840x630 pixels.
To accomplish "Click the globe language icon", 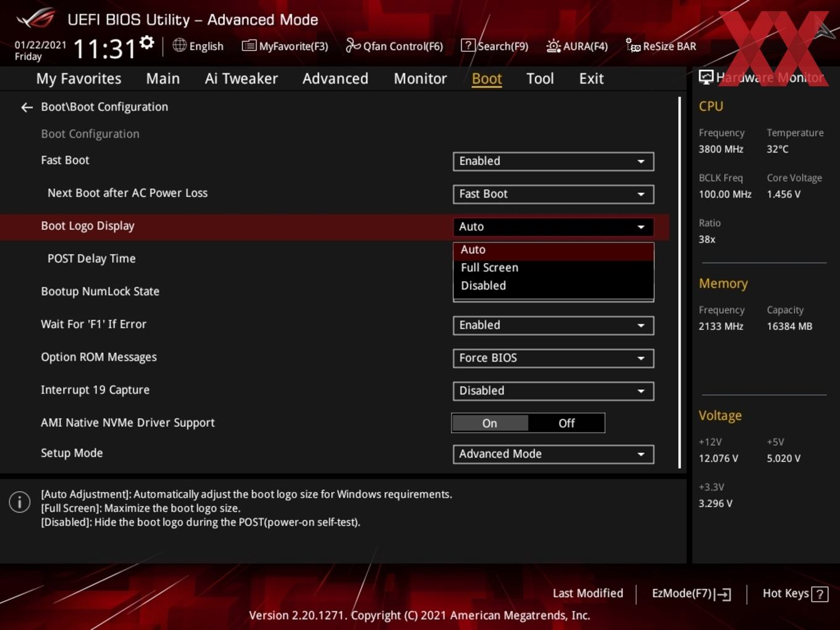I will pos(179,45).
